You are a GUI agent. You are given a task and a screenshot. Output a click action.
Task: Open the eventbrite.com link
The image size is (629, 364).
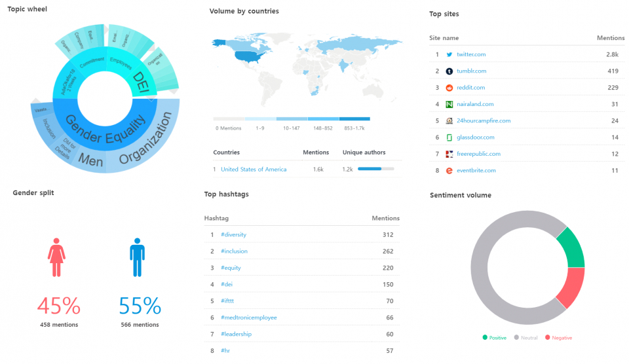476,170
